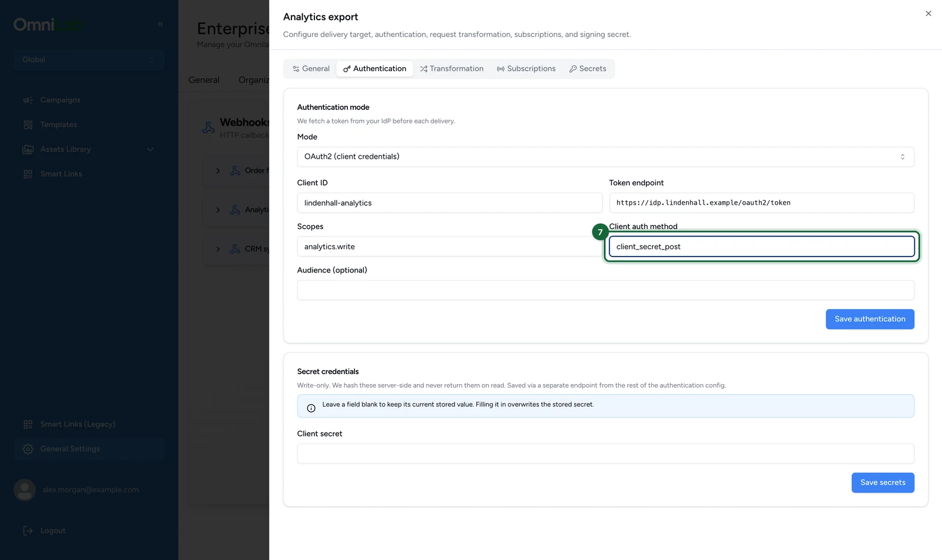Click the Save authentication button
This screenshot has width=942, height=560.
(x=870, y=319)
